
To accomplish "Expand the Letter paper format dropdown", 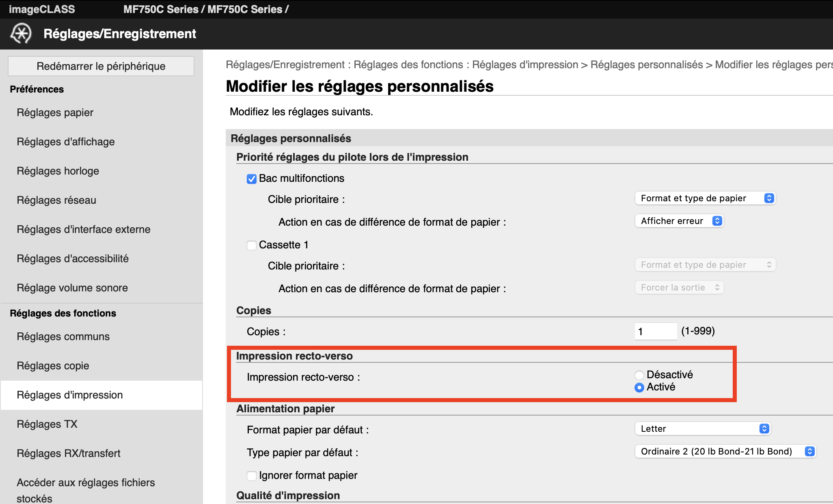I will point(702,429).
